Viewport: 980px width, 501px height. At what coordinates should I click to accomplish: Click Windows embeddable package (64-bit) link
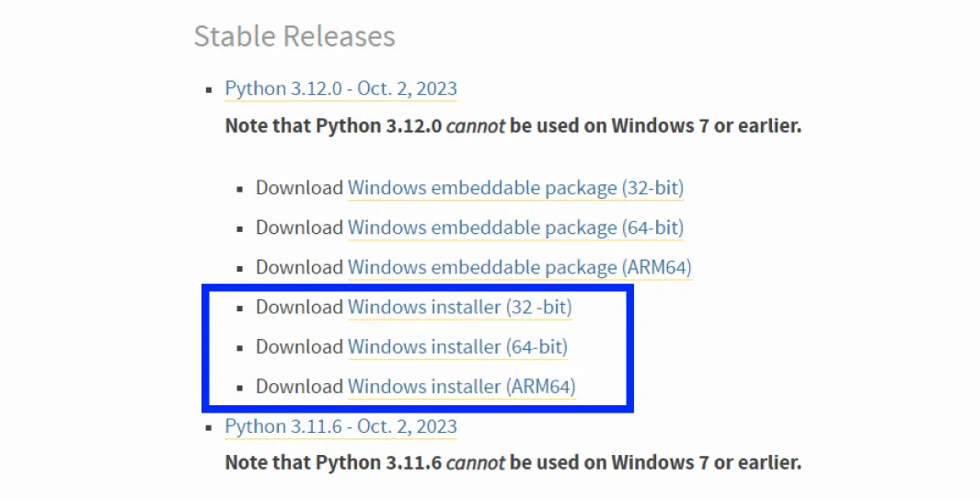pos(515,227)
